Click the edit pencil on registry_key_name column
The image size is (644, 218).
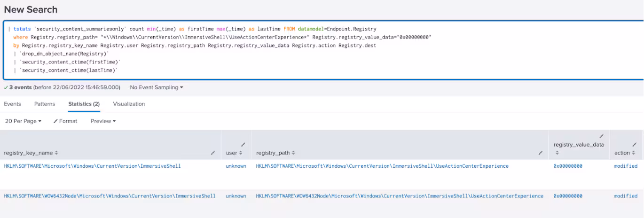tap(212, 153)
